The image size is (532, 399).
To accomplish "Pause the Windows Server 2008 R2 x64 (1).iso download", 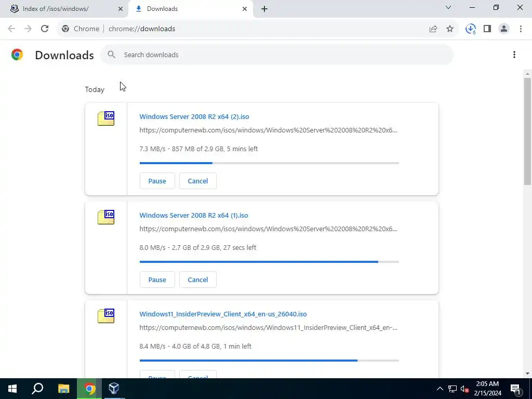I will point(157,280).
